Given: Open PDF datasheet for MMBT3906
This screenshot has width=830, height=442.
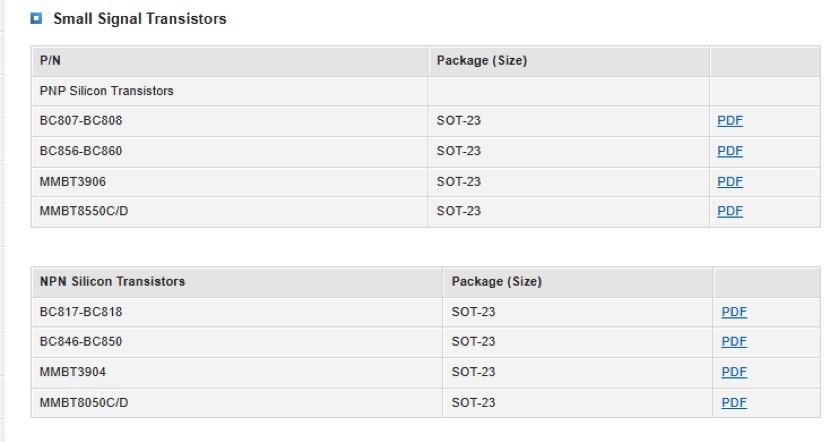Looking at the screenshot, I should point(730,181).
